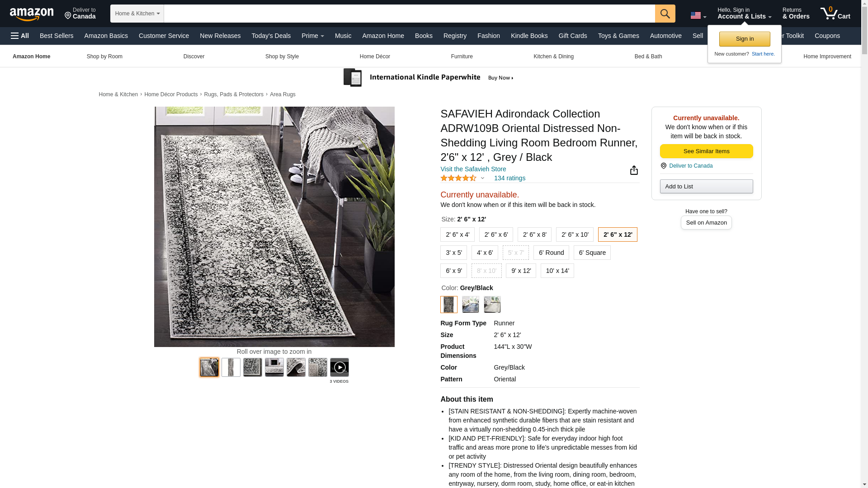Click the Deliver to Canada location icon
The height and width of the screenshot is (488, 868).
663,166
